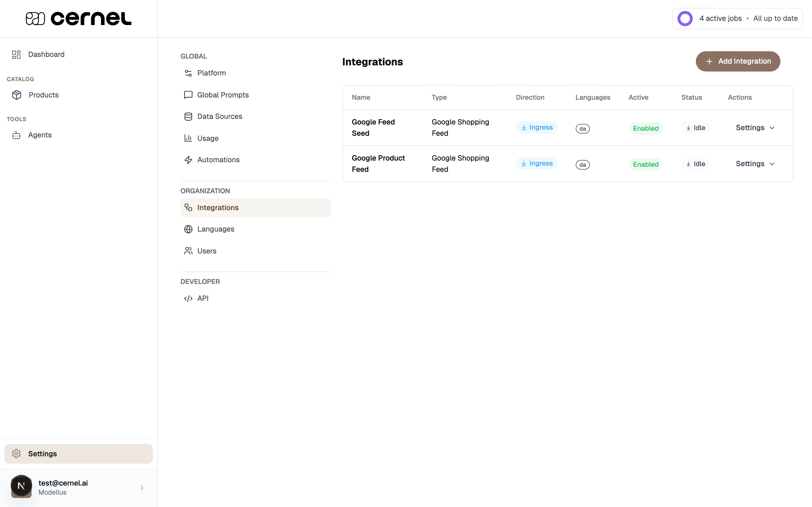Open the Dashboard from the sidebar
Viewport: 812px width, 507px height.
pos(46,54)
